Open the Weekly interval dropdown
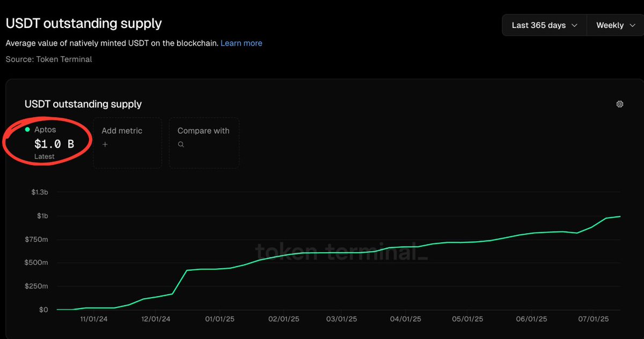 [x=615, y=25]
